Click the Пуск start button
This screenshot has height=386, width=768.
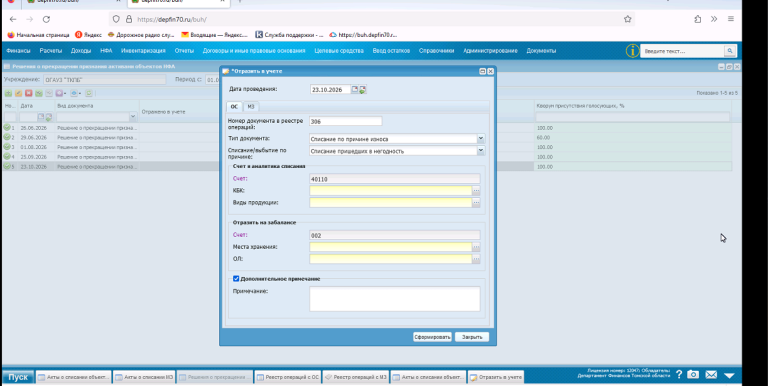click(x=18, y=377)
